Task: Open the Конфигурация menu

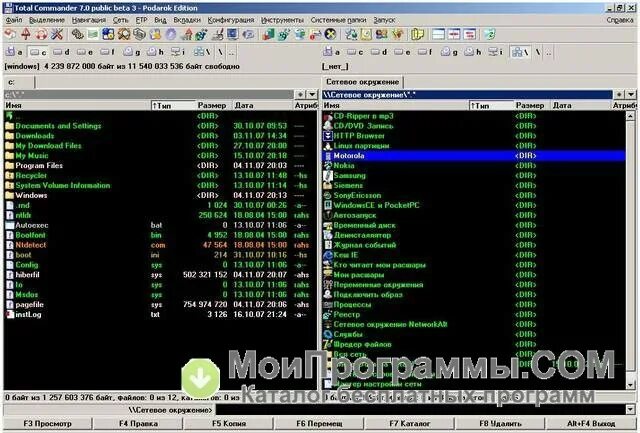Action: coord(231,20)
